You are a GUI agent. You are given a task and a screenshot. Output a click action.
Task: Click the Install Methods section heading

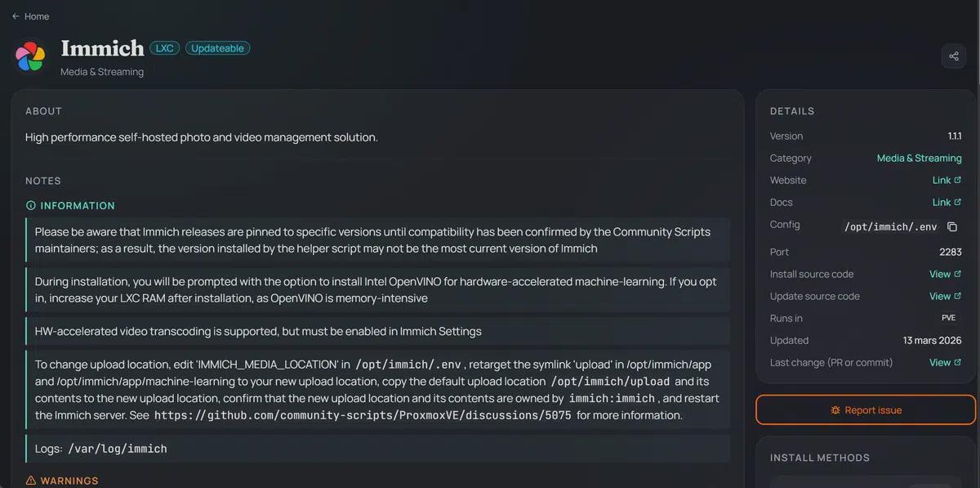pos(819,458)
